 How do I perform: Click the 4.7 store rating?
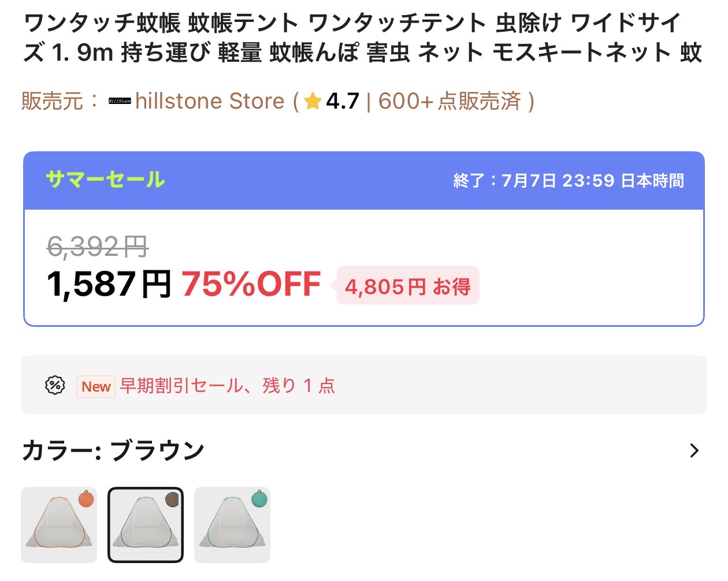pyautogui.click(x=342, y=101)
